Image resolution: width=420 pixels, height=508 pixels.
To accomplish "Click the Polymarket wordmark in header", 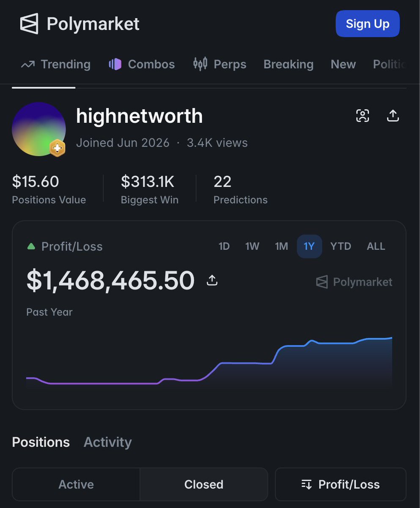I will (x=93, y=24).
